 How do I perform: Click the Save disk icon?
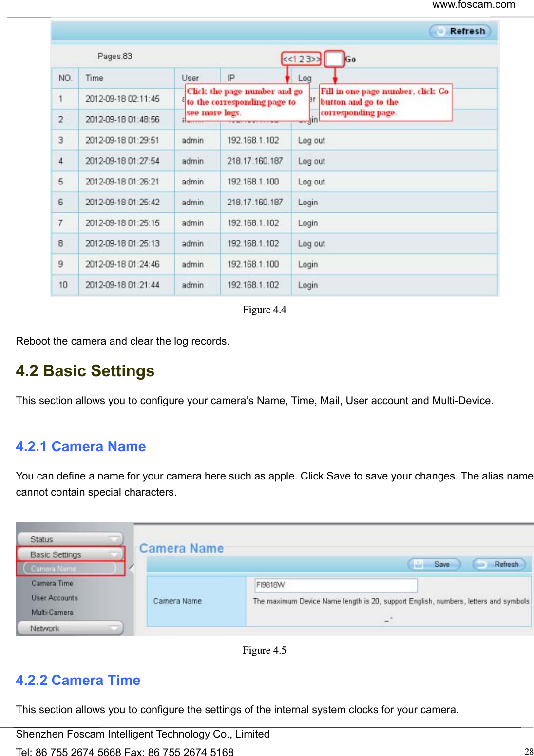point(419,564)
